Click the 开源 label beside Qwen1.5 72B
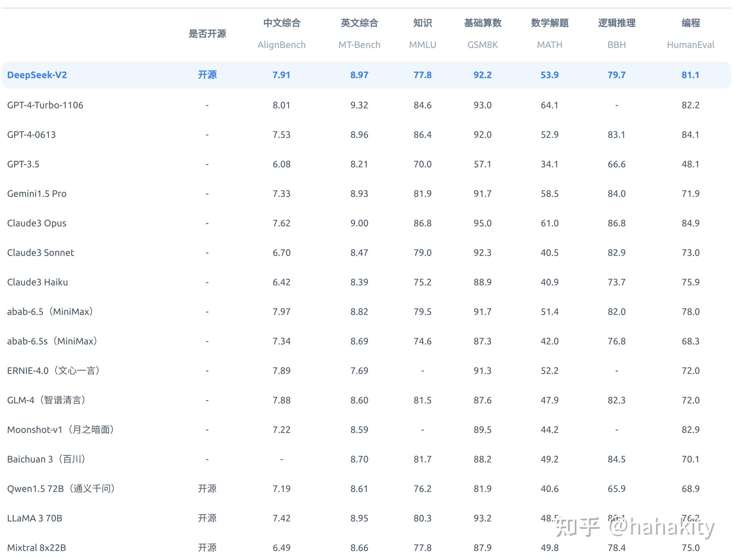Image resolution: width=733 pixels, height=560 pixels. click(207, 489)
